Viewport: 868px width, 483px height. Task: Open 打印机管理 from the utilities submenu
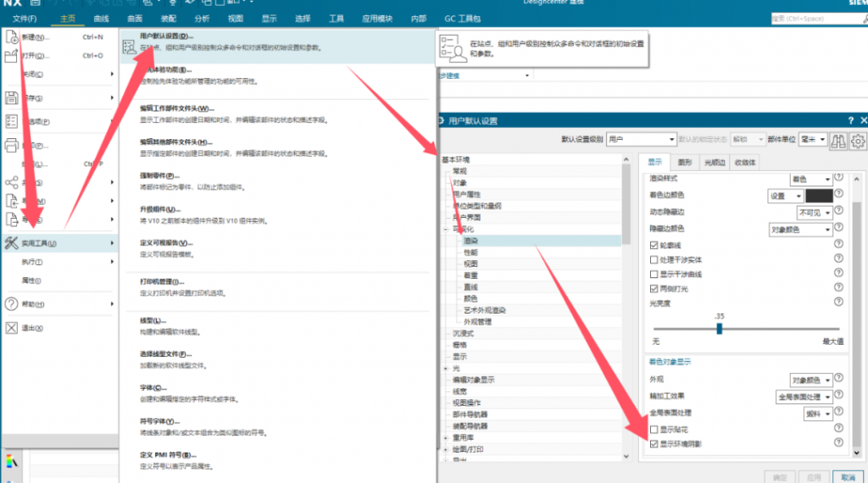(x=160, y=281)
